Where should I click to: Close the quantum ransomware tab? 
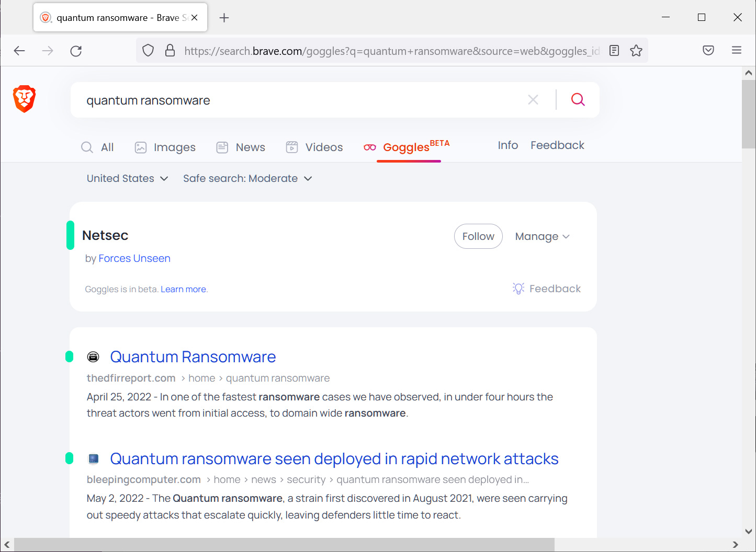coord(195,18)
